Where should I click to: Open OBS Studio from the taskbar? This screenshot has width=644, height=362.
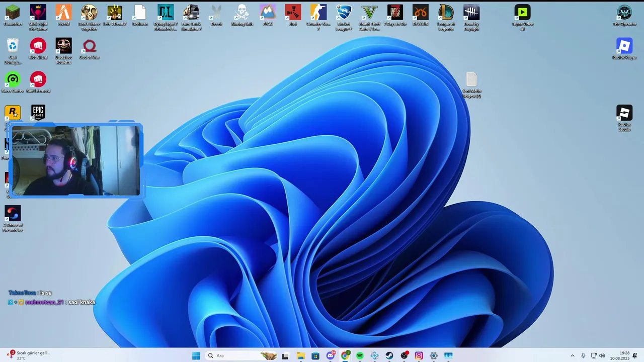[x=404, y=355]
